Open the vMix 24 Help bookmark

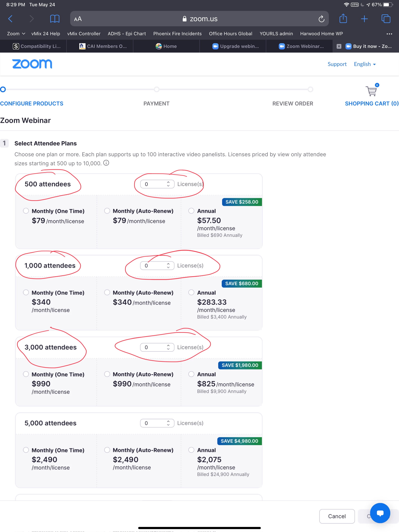(46, 34)
